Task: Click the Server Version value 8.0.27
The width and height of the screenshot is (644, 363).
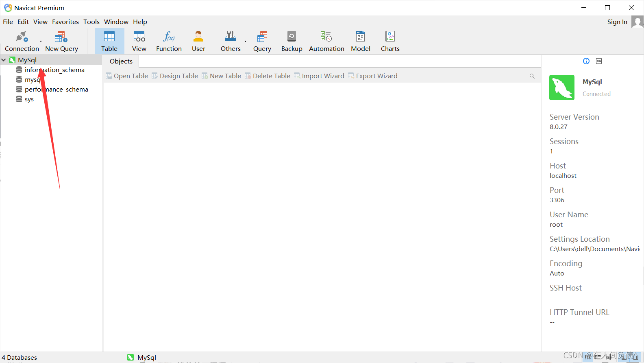Action: 559,127
